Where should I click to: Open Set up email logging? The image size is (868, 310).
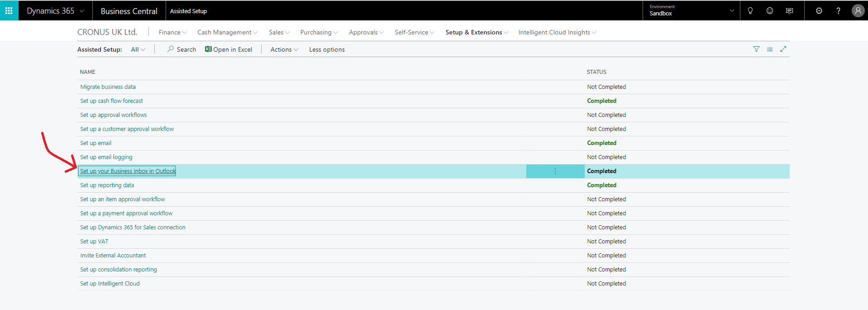tap(106, 157)
